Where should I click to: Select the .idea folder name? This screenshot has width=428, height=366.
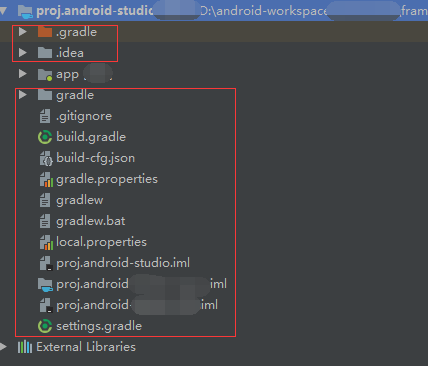tap(70, 53)
